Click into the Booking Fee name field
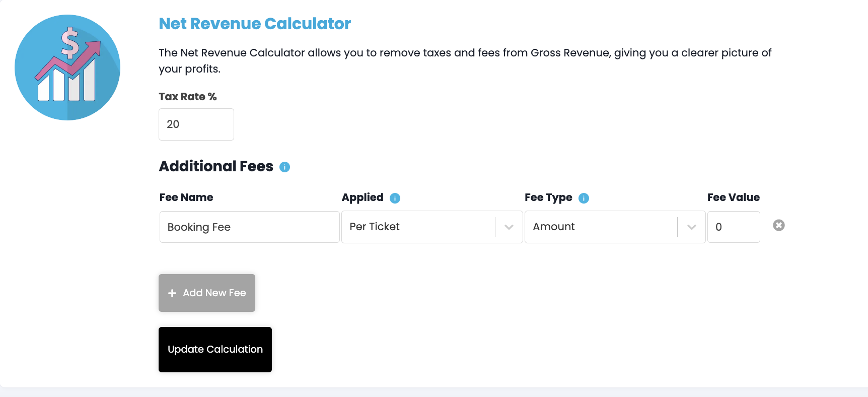 [x=249, y=227]
